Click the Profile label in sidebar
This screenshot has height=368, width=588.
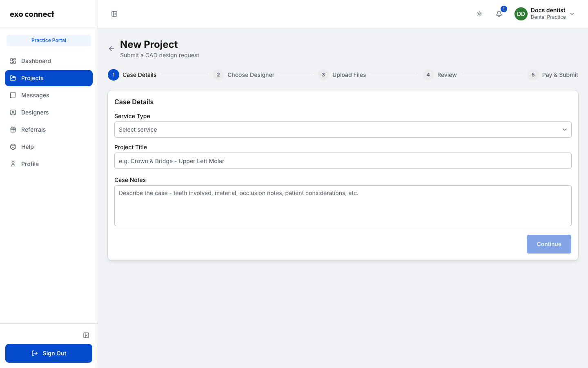tap(30, 164)
